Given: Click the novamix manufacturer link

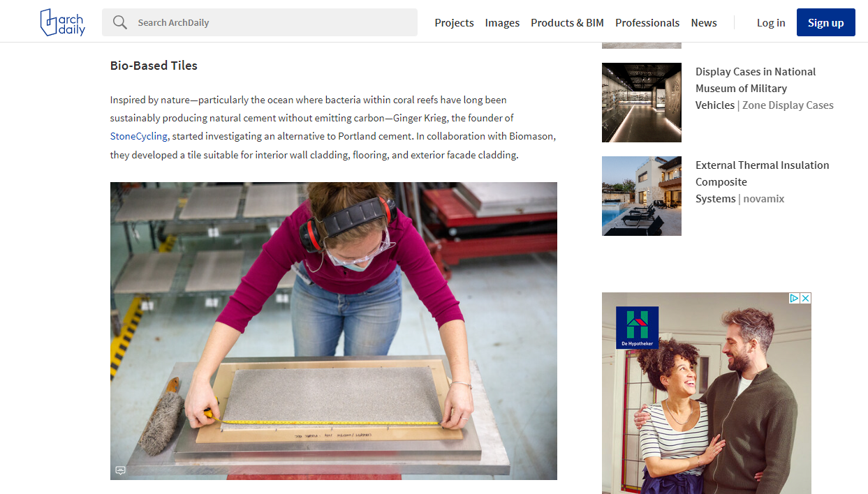Looking at the screenshot, I should [763, 199].
